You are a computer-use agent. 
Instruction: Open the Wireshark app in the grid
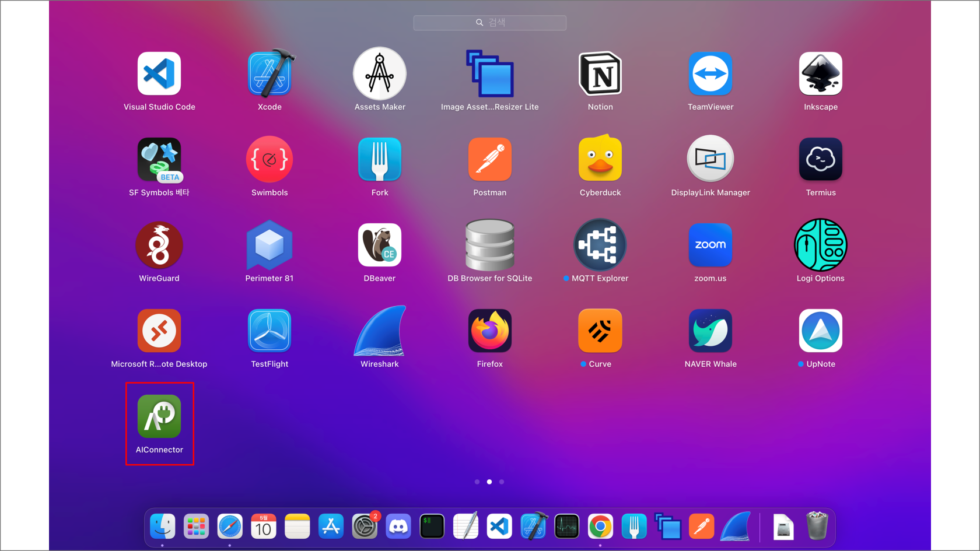[x=380, y=331]
